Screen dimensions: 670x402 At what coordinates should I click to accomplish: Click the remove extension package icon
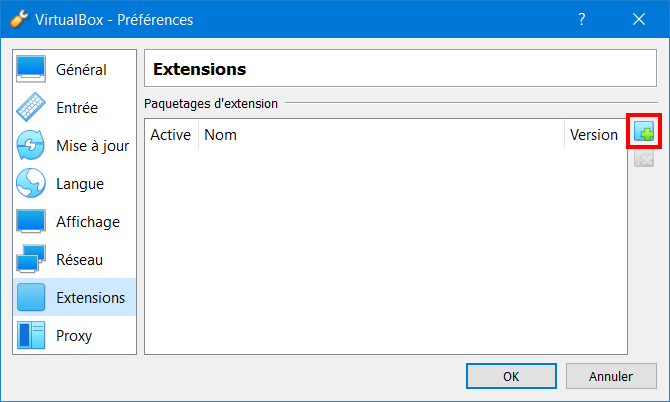click(x=644, y=158)
